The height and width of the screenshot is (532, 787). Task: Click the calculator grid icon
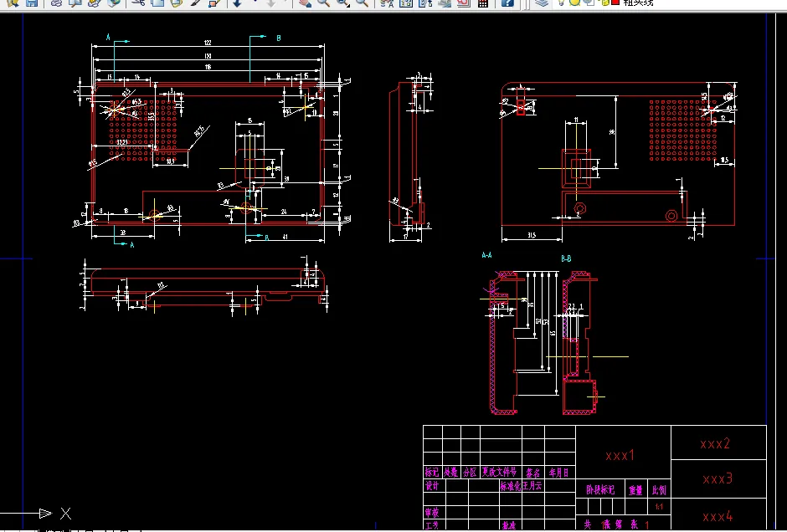pyautogui.click(x=483, y=3)
